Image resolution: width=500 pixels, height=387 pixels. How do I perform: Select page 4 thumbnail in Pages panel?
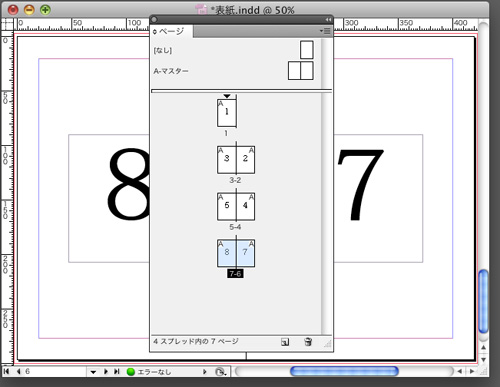click(x=246, y=206)
